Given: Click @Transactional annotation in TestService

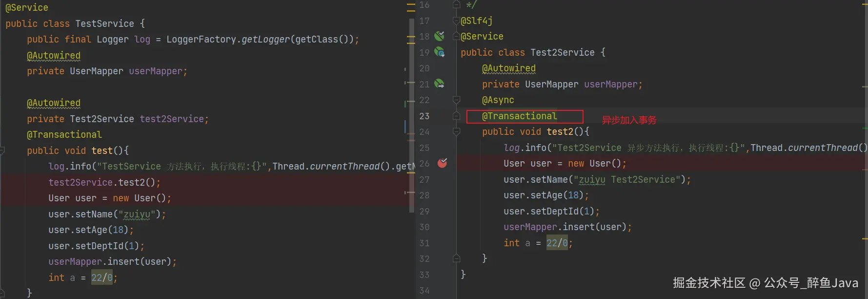Looking at the screenshot, I should pos(64,134).
